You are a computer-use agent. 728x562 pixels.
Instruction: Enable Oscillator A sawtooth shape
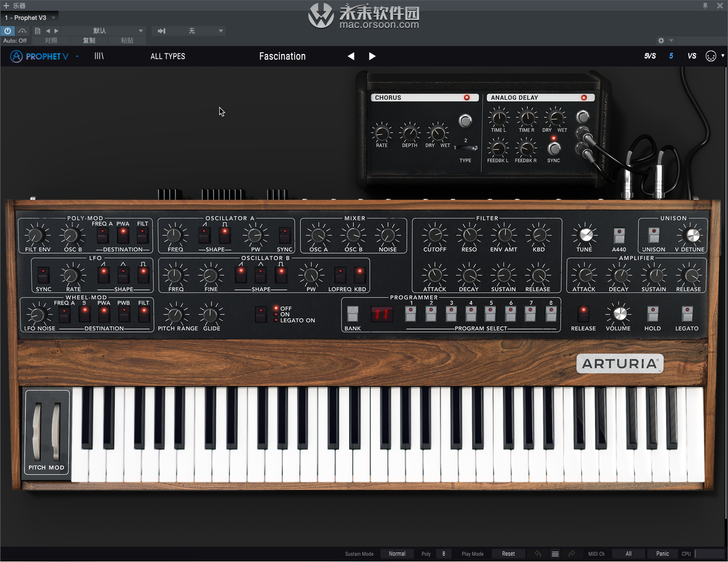[204, 235]
